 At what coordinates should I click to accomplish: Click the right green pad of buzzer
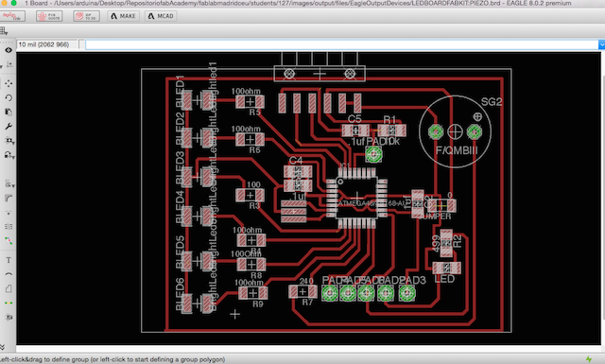pos(475,132)
